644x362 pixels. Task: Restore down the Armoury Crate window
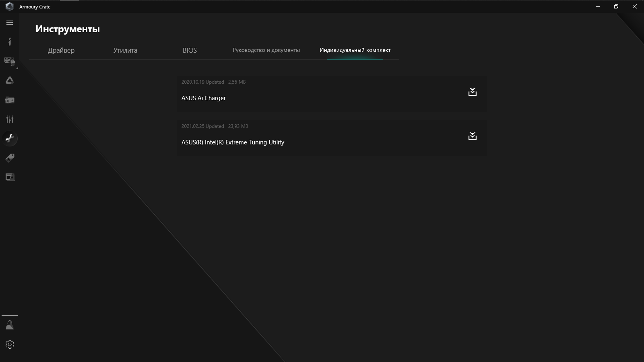(616, 6)
